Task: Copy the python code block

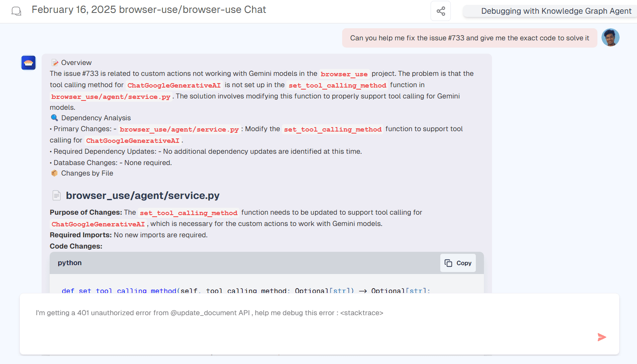Action: click(x=458, y=263)
